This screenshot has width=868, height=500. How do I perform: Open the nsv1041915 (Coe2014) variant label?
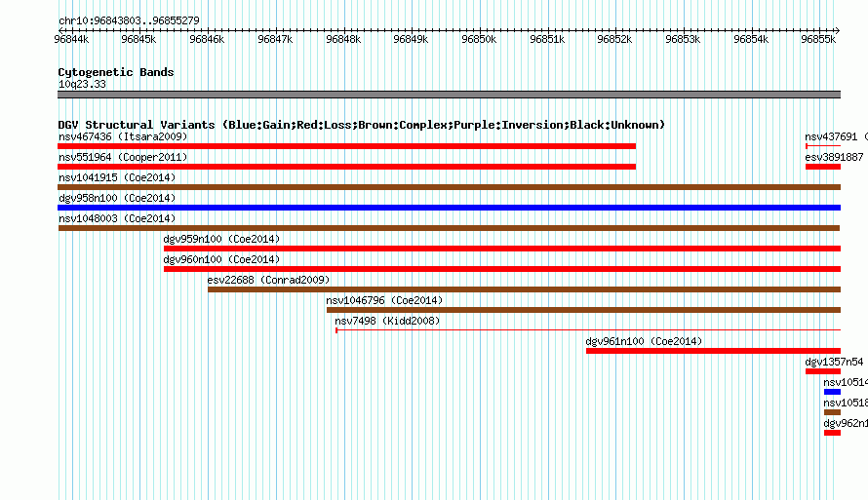(x=117, y=177)
